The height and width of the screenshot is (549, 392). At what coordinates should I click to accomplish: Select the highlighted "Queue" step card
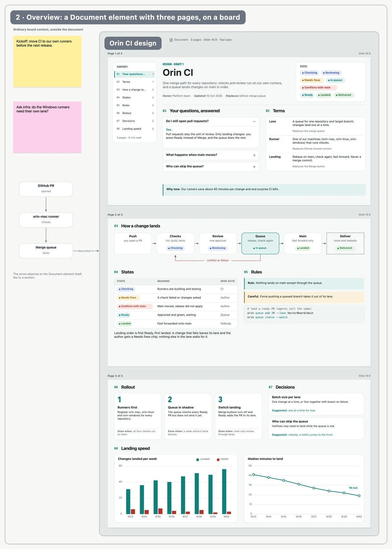(x=260, y=243)
